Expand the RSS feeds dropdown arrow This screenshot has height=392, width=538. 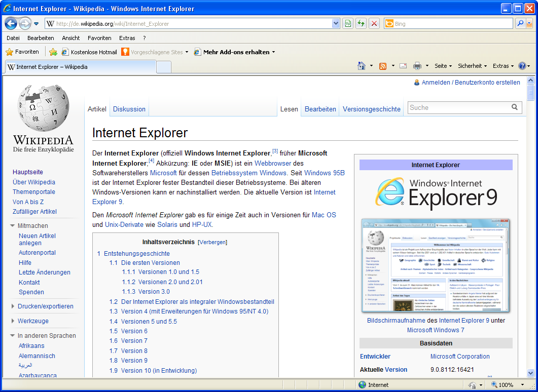[393, 66]
